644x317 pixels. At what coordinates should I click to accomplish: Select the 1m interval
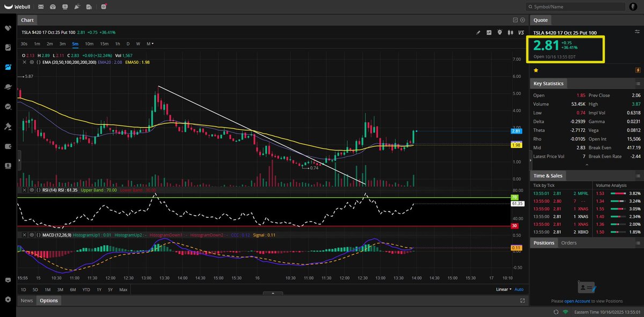[37, 43]
